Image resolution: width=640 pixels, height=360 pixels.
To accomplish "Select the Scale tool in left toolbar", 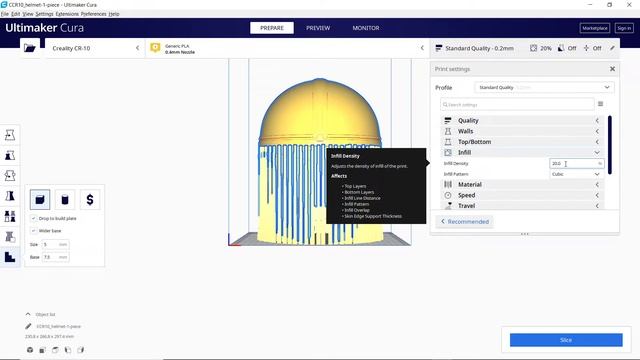I will pyautogui.click(x=10, y=156).
